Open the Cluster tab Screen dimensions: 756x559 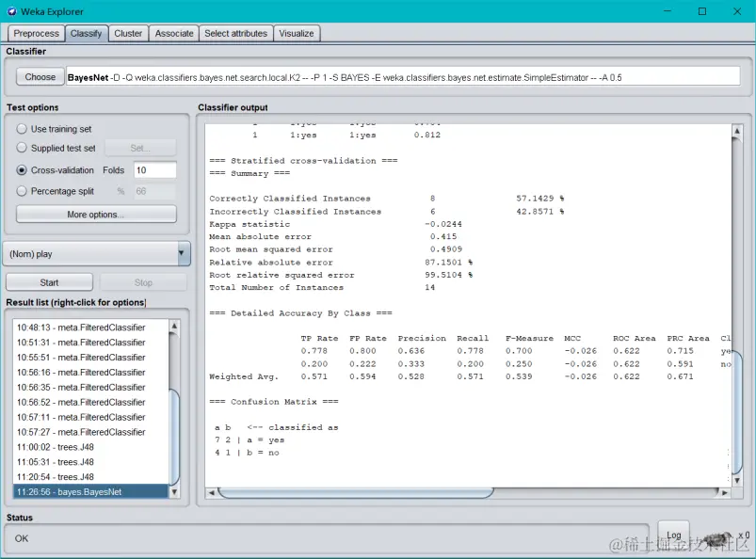click(128, 33)
